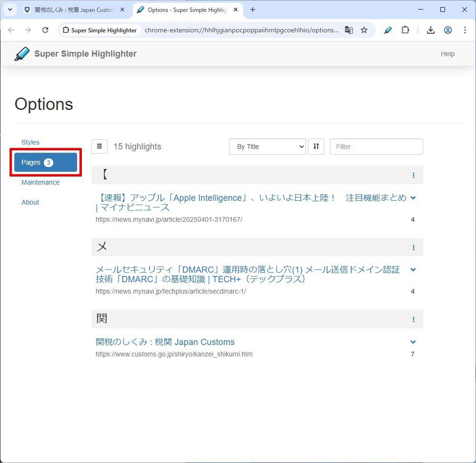Click the Options heading
The image size is (476, 463).
click(x=44, y=104)
